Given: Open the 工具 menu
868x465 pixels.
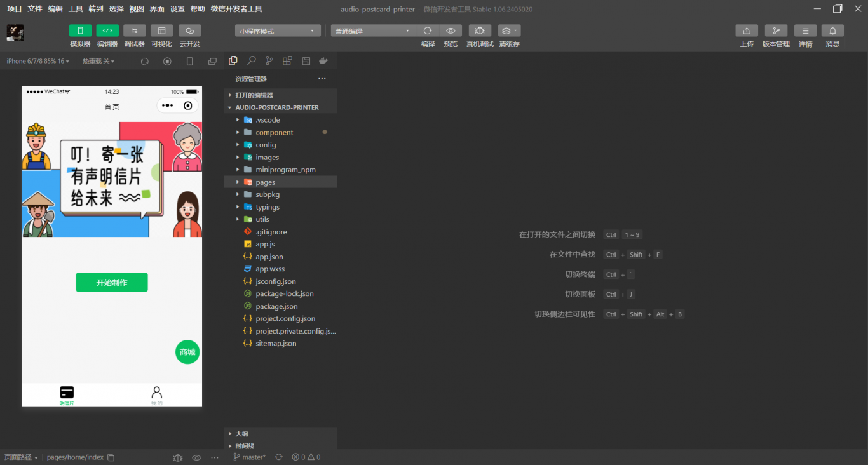Looking at the screenshot, I should [x=76, y=9].
